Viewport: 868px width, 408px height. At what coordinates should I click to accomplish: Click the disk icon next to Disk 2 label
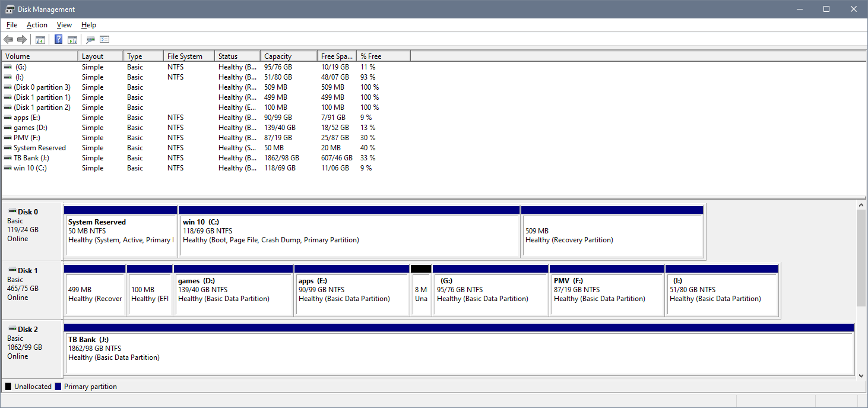(x=12, y=329)
